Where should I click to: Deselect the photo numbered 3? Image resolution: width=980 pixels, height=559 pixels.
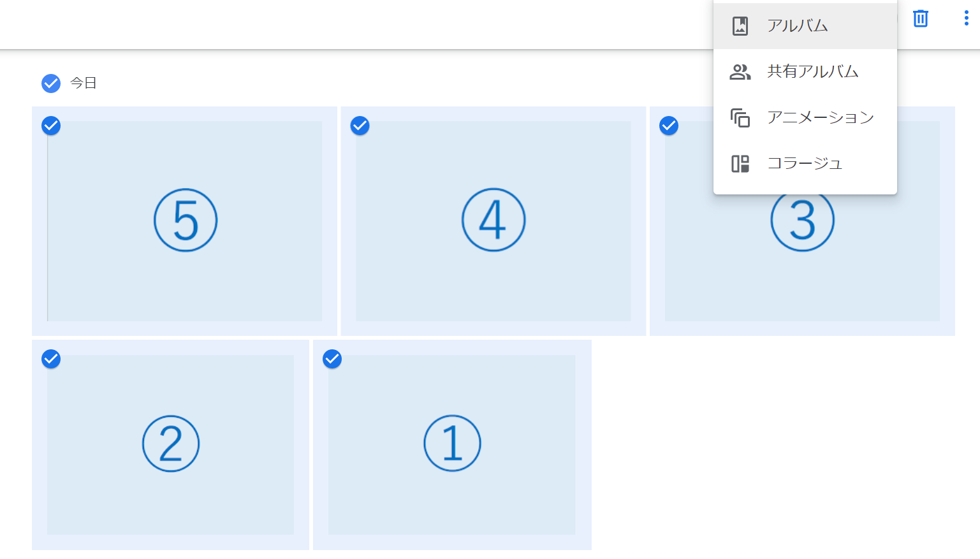click(669, 126)
